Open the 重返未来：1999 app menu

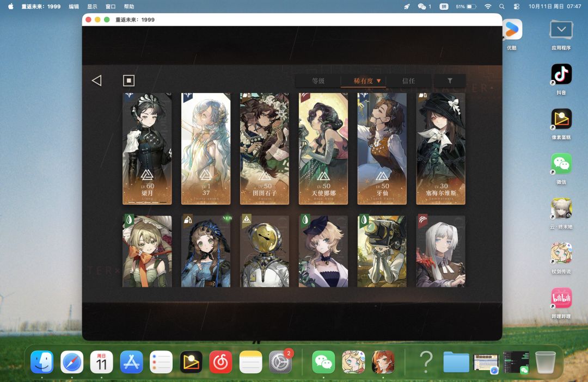tap(41, 7)
